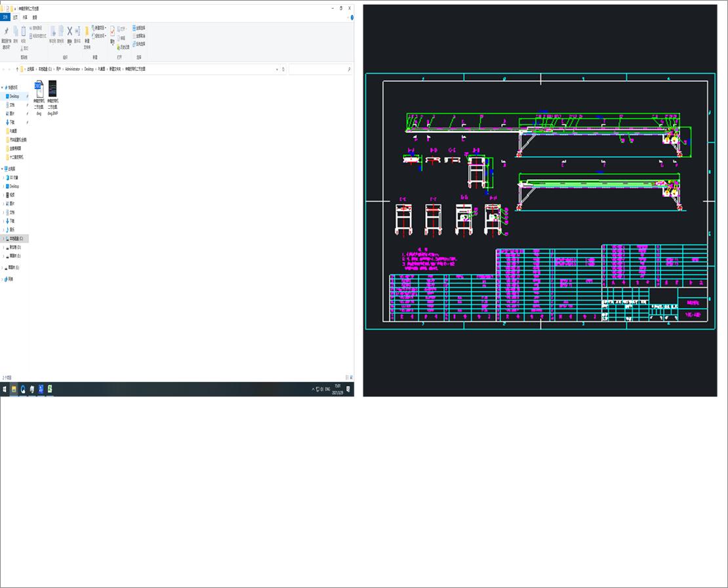Select Downloads under Quick access
The height and width of the screenshot is (588, 728).
pyautogui.click(x=12, y=122)
